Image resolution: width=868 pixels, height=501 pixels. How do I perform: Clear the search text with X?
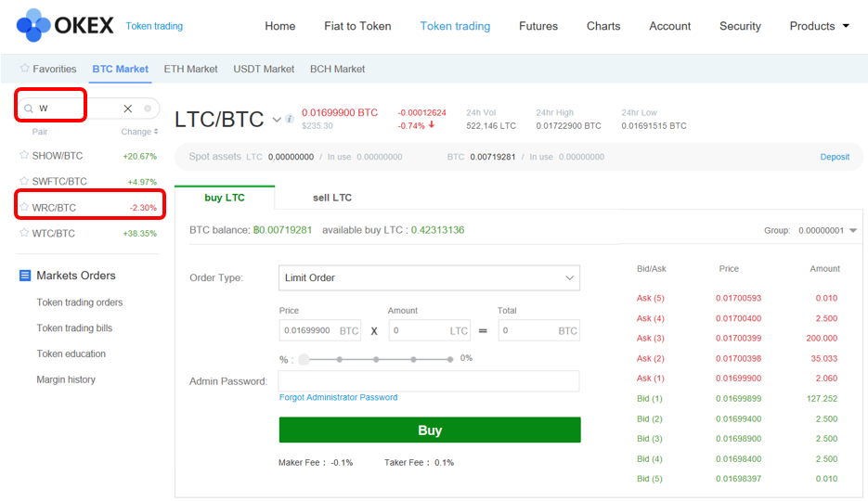[128, 109]
